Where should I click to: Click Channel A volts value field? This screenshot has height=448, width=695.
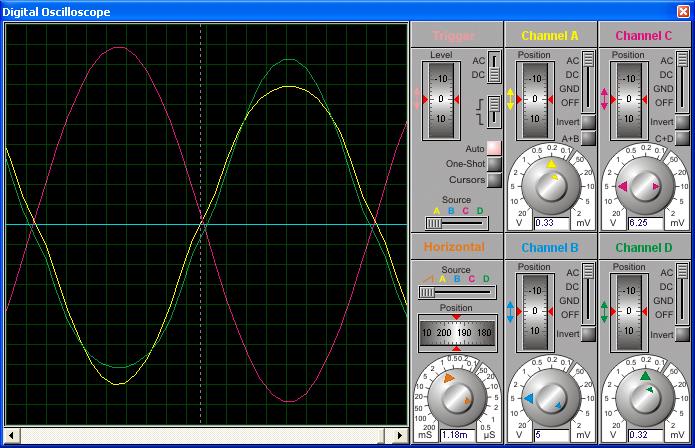coord(551,222)
